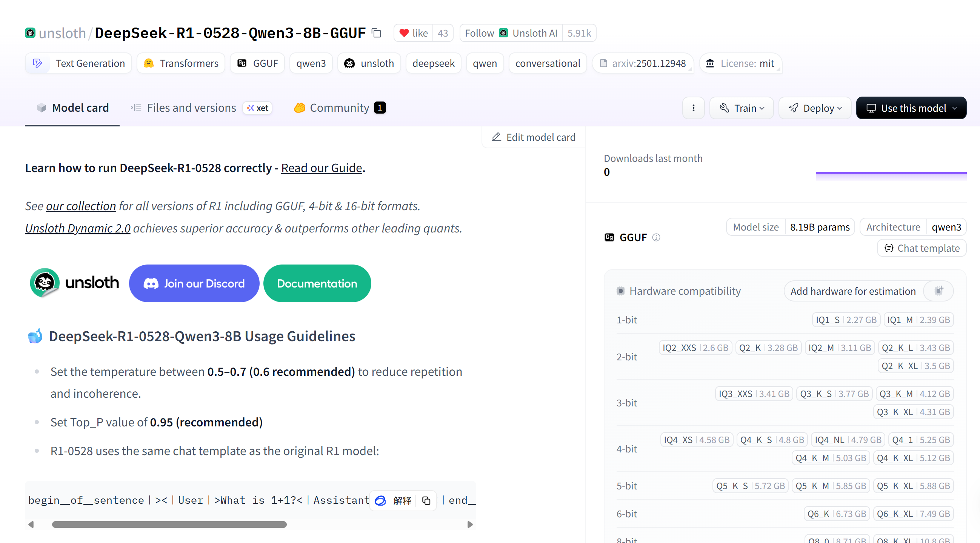Click the Chat template button
Viewport: 980px width, 543px height.
pos(922,248)
